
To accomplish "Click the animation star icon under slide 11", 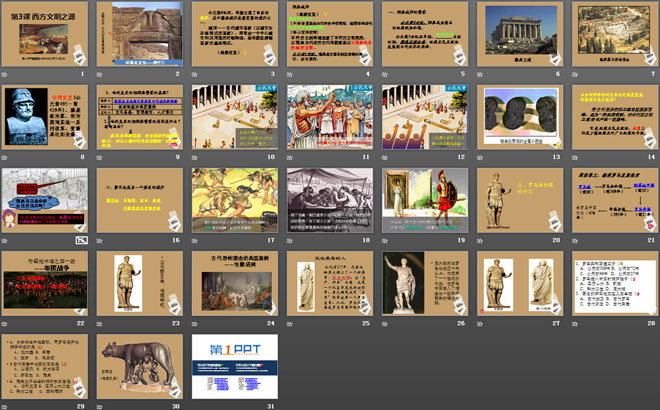I will click(290, 157).
